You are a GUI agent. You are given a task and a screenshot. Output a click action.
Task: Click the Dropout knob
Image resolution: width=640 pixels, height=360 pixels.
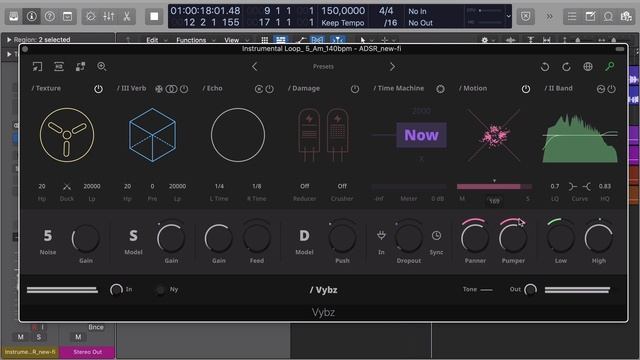point(409,238)
